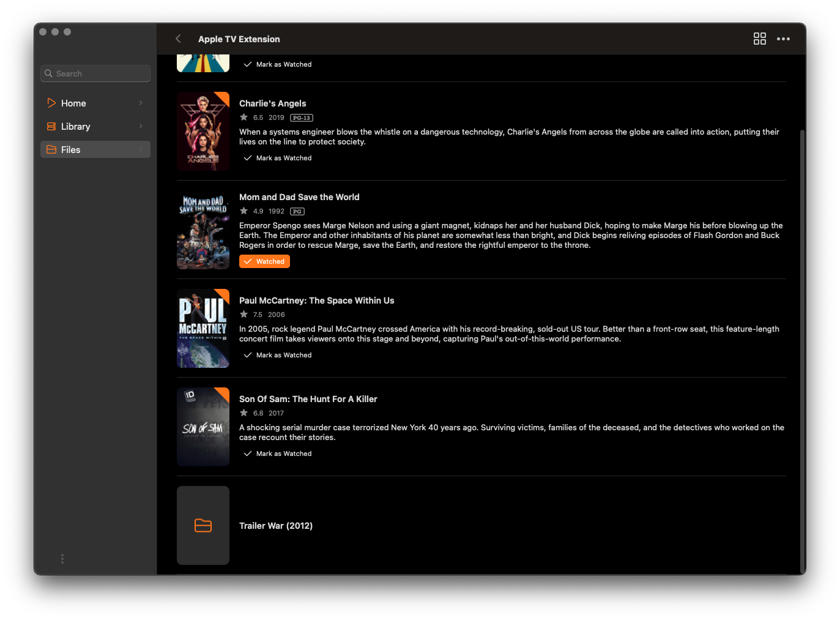Click the Paul McCartney poster thumbnail

(203, 328)
